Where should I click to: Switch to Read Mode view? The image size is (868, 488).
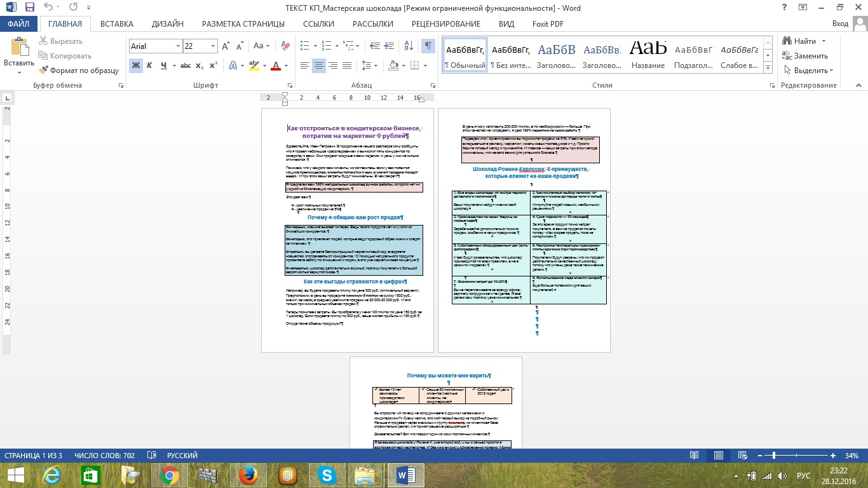[x=695, y=456]
